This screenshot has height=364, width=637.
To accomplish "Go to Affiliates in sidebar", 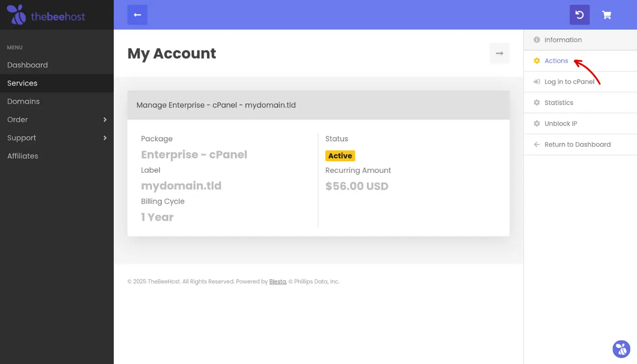I will pos(23,156).
